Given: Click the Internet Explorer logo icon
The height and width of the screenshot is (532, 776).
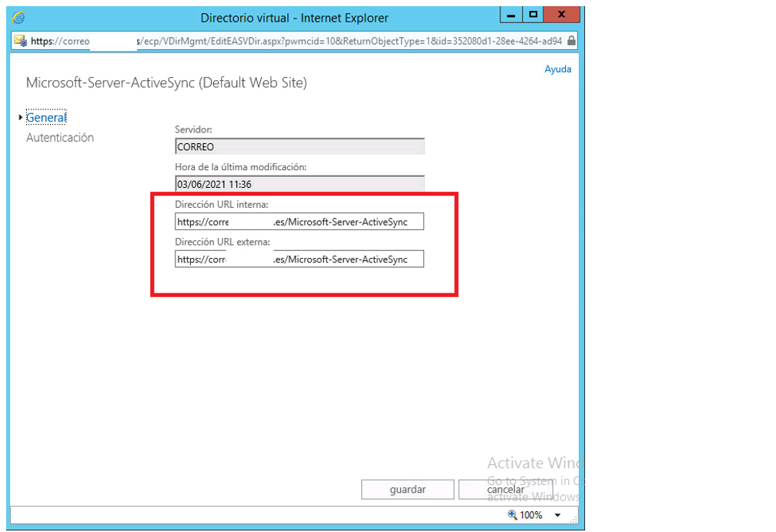Looking at the screenshot, I should click(x=18, y=18).
